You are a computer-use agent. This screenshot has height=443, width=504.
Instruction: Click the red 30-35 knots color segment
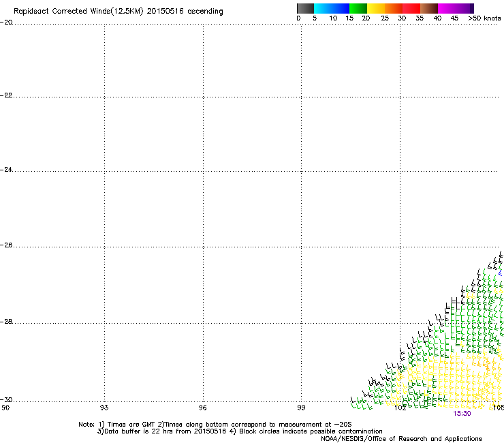coord(411,8)
